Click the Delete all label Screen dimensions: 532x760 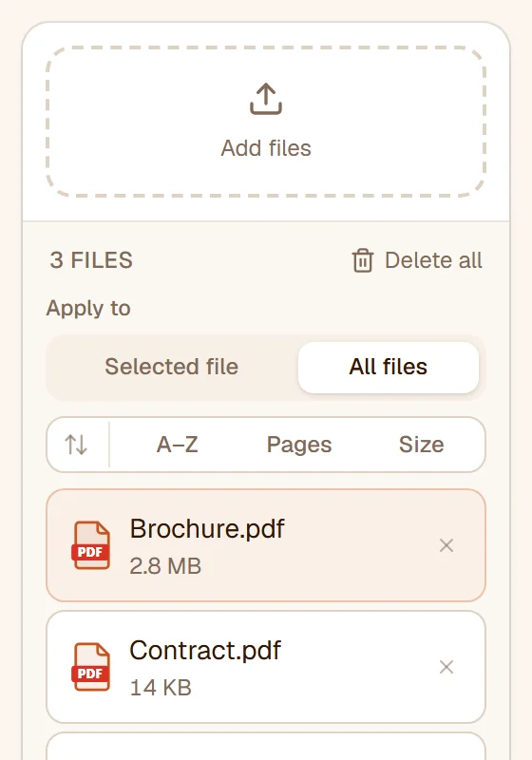pos(433,260)
